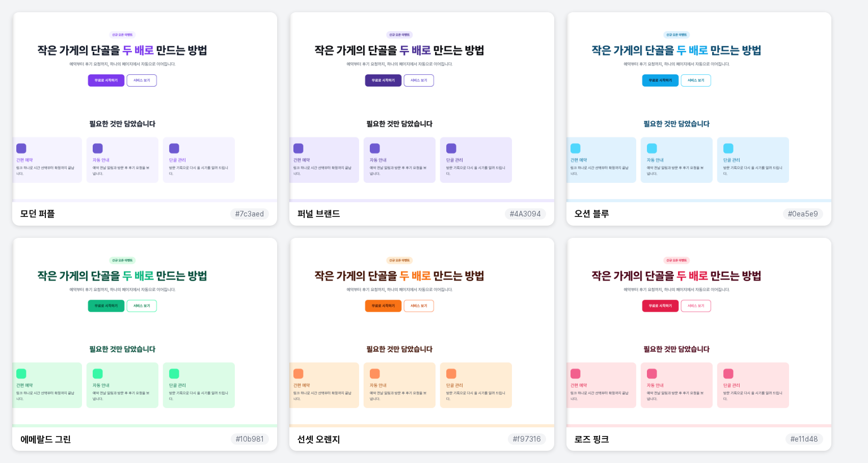This screenshot has height=463, width=868.
Task: Click 필요한 것만 담았습니다 heading in 선셋 오렌지
Action: 399,349
